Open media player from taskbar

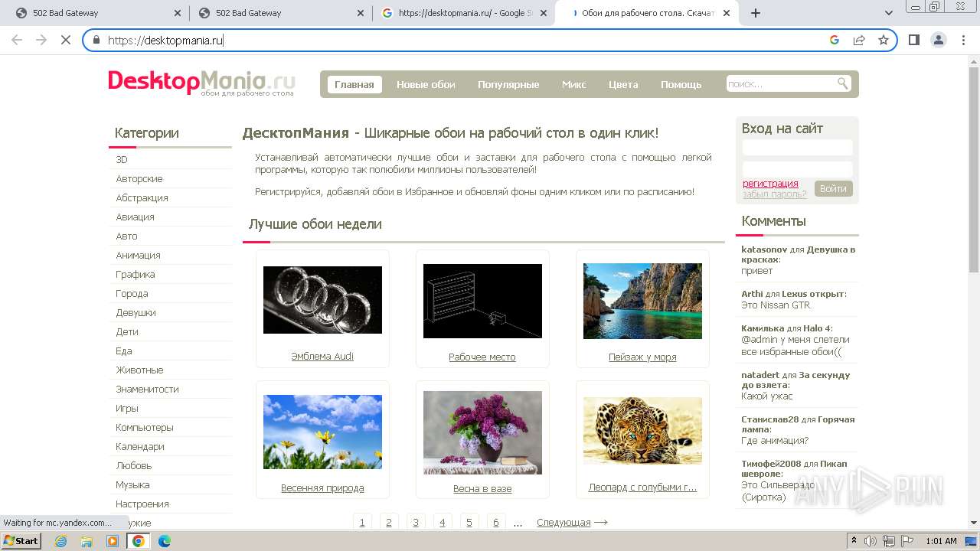tap(113, 541)
